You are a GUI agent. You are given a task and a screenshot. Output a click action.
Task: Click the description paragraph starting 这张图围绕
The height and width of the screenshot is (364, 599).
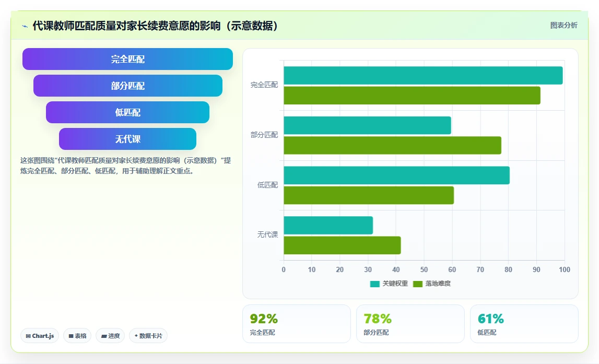[x=125, y=166]
